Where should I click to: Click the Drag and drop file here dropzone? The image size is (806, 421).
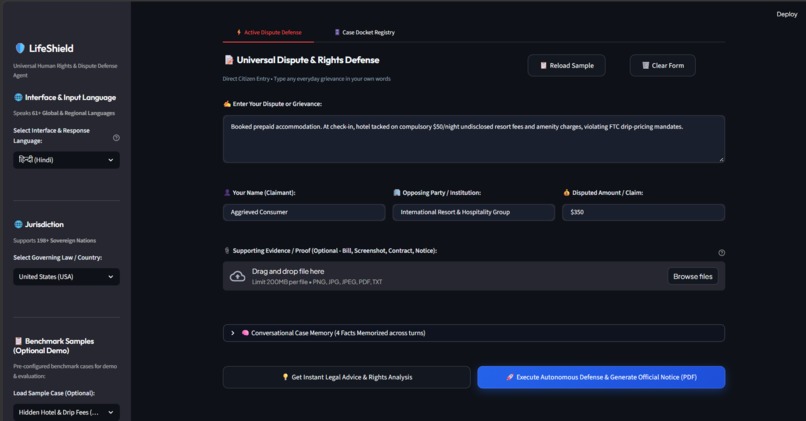pyautogui.click(x=473, y=277)
